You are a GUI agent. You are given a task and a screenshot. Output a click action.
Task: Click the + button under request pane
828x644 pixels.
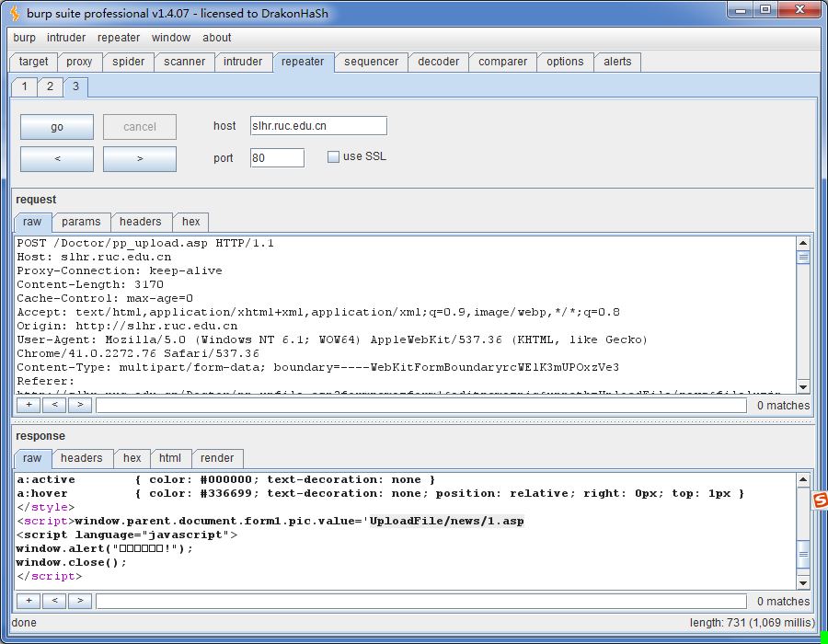tap(29, 405)
